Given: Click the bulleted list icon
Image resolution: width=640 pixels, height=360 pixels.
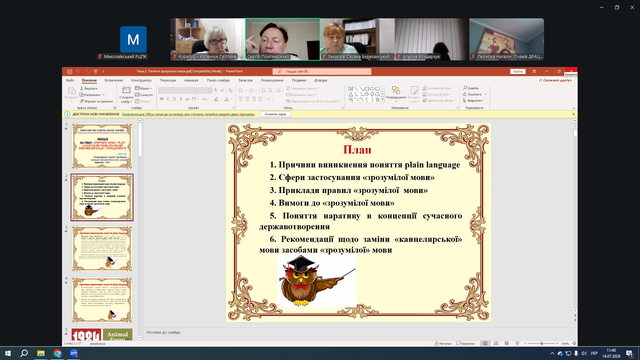Looking at the screenshot, I should pos(241,90).
